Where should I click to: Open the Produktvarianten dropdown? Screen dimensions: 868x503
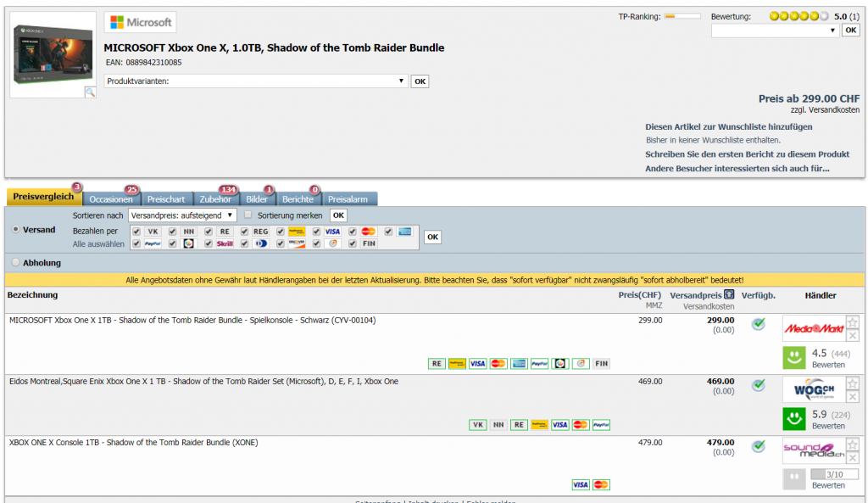click(x=255, y=81)
